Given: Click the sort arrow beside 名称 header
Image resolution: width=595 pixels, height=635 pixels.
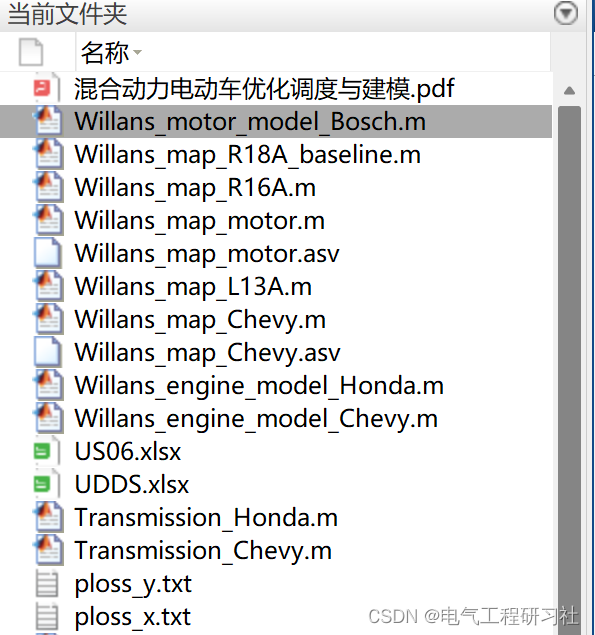Looking at the screenshot, I should 137,52.
